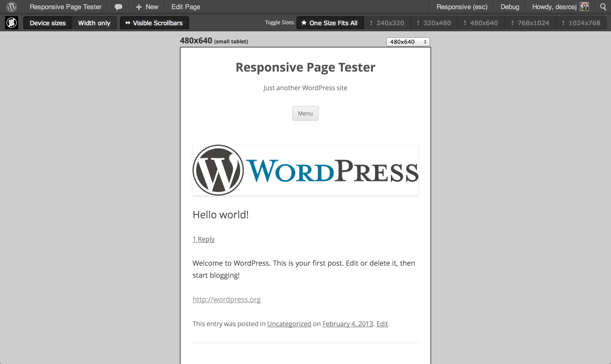Screen dimensions: 611x364
Task: Select One Size Fits All option
Action: pos(330,23)
